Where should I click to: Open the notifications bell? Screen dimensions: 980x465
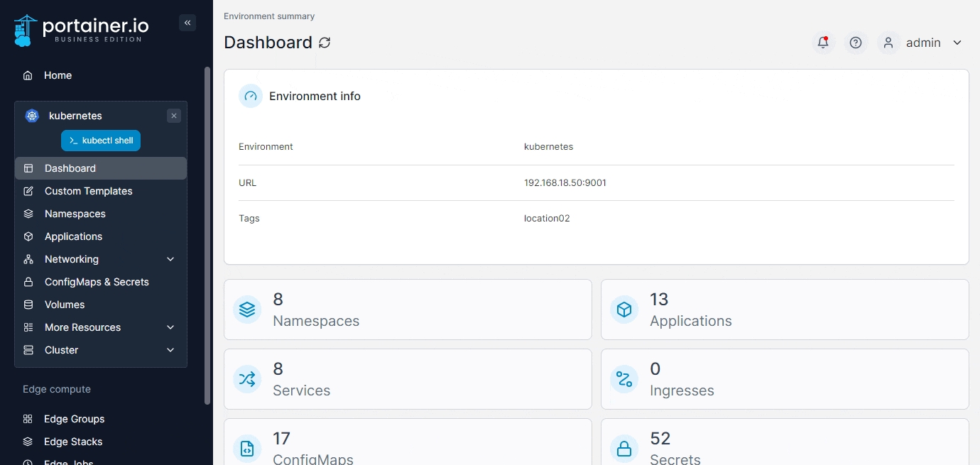coord(823,43)
